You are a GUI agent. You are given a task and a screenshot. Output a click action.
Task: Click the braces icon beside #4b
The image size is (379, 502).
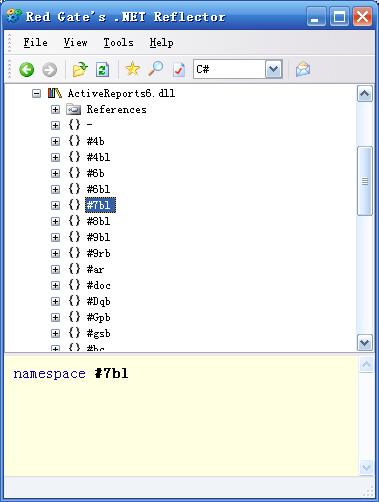(74, 141)
